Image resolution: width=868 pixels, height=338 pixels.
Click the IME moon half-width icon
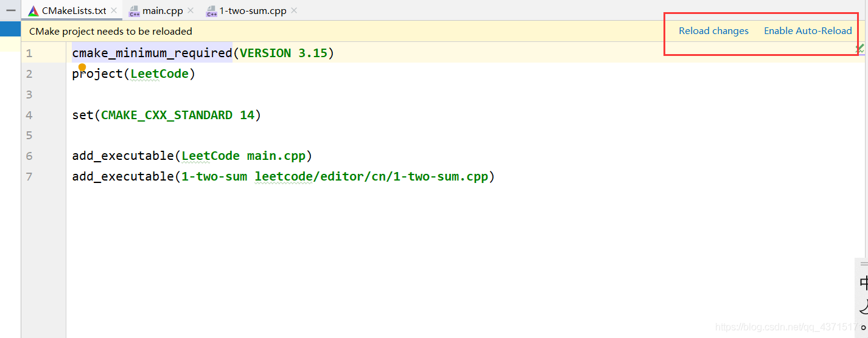coord(863,306)
